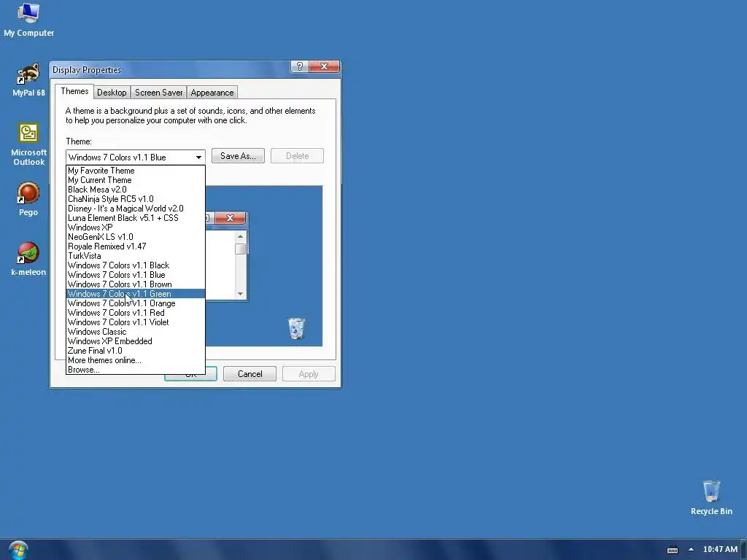Screen dimensions: 747x560
Task: Click the help question mark button
Action: point(300,66)
